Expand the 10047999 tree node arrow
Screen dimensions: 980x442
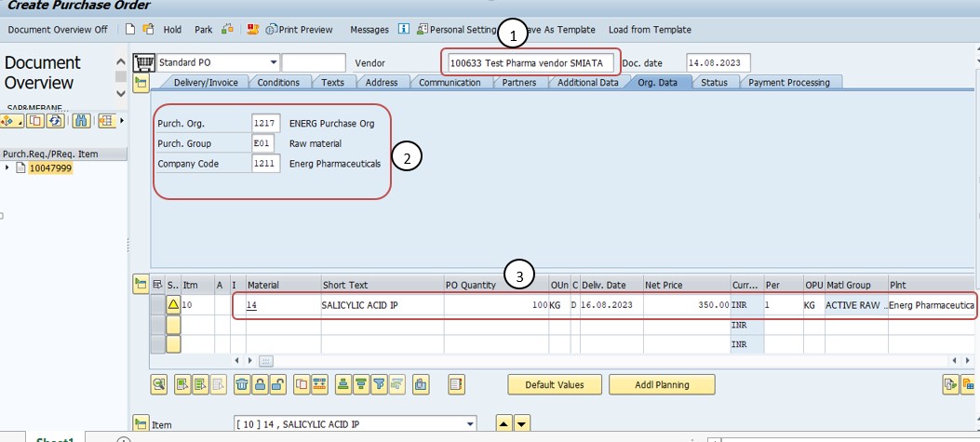point(7,167)
